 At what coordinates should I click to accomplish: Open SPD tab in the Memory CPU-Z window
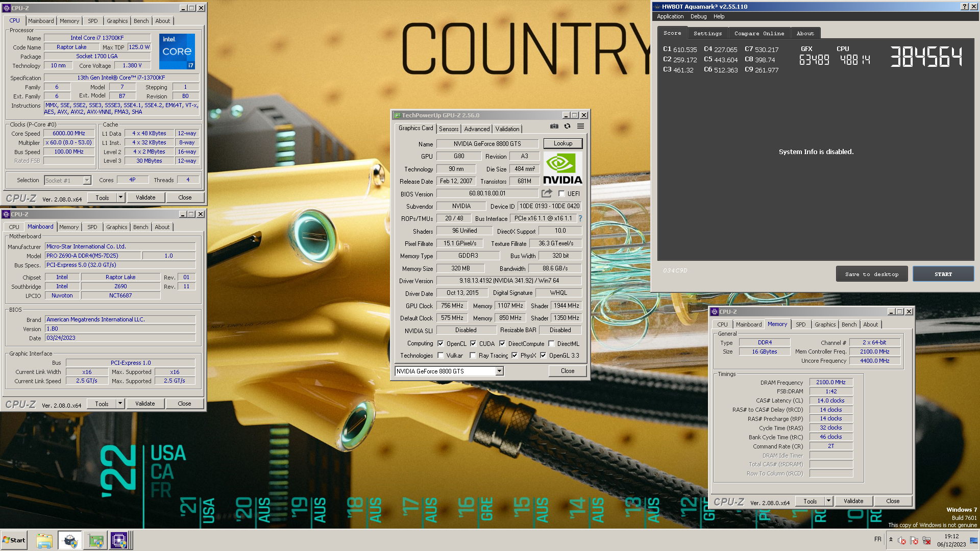tap(800, 324)
